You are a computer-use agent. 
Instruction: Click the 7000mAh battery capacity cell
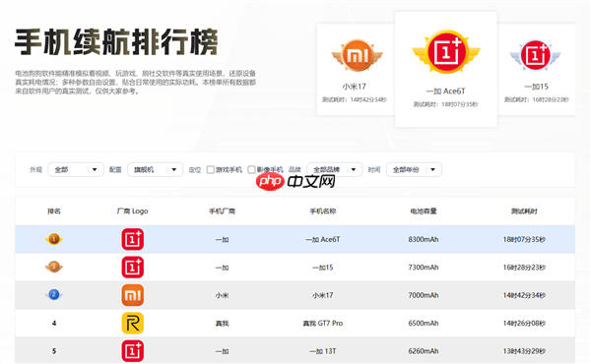pyautogui.click(x=424, y=295)
